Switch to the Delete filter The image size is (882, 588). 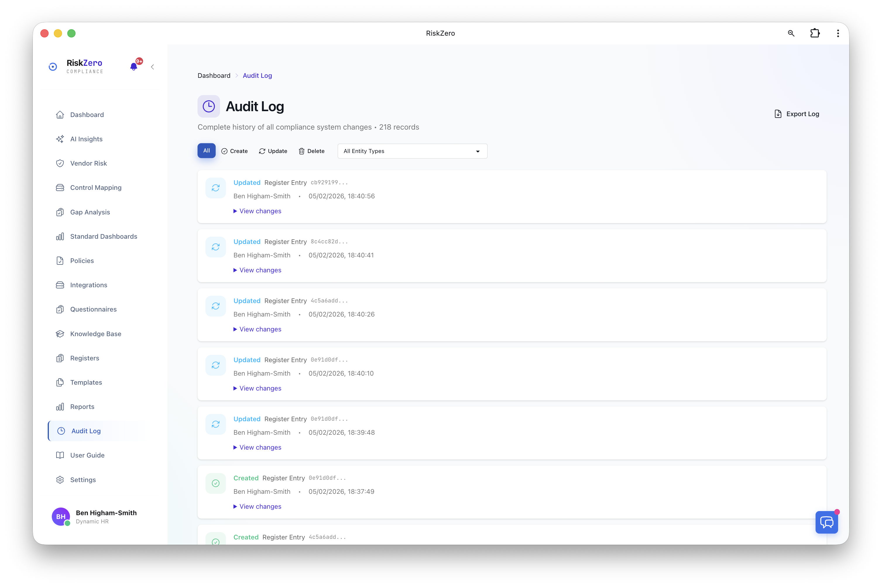[x=311, y=151]
